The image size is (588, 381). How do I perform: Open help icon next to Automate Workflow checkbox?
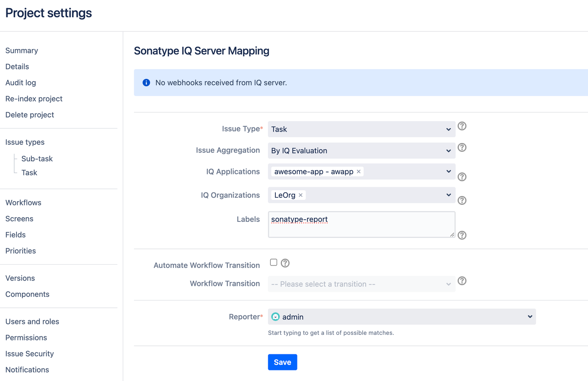pos(286,263)
